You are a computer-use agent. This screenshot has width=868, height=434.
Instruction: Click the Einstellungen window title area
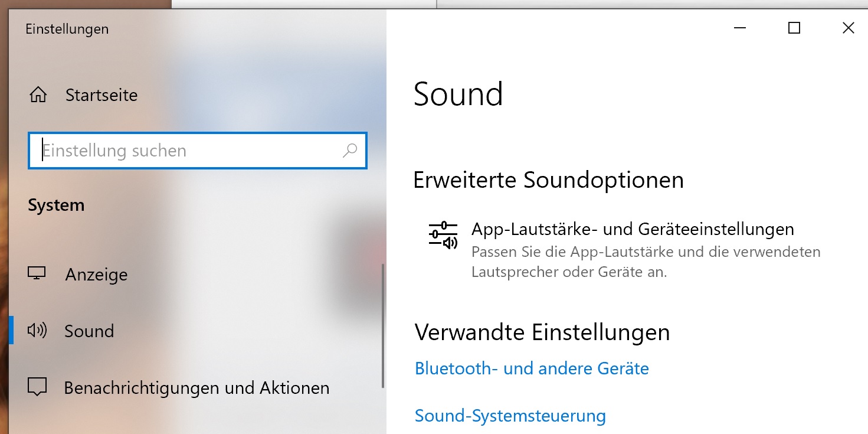point(67,28)
